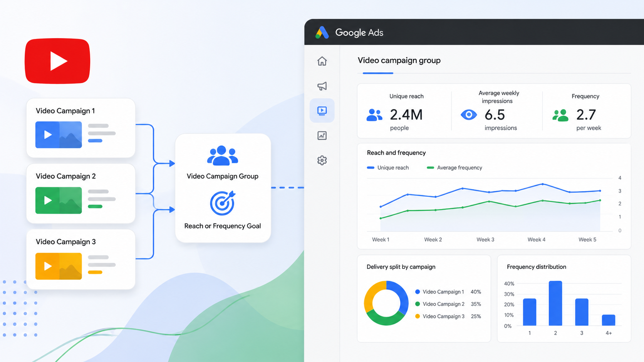Click the 35% share for Video Campaign 2
Viewport: 644px width, 362px height.
click(476, 304)
